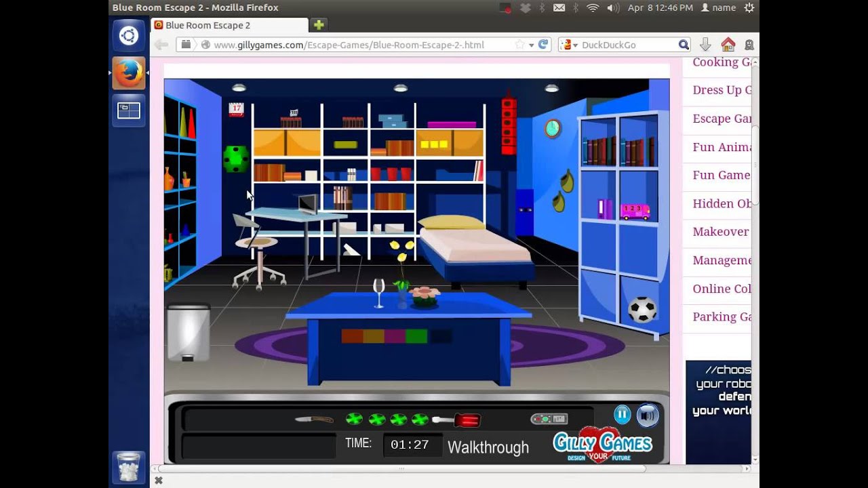Bookmark this page with the star icon

(519, 45)
